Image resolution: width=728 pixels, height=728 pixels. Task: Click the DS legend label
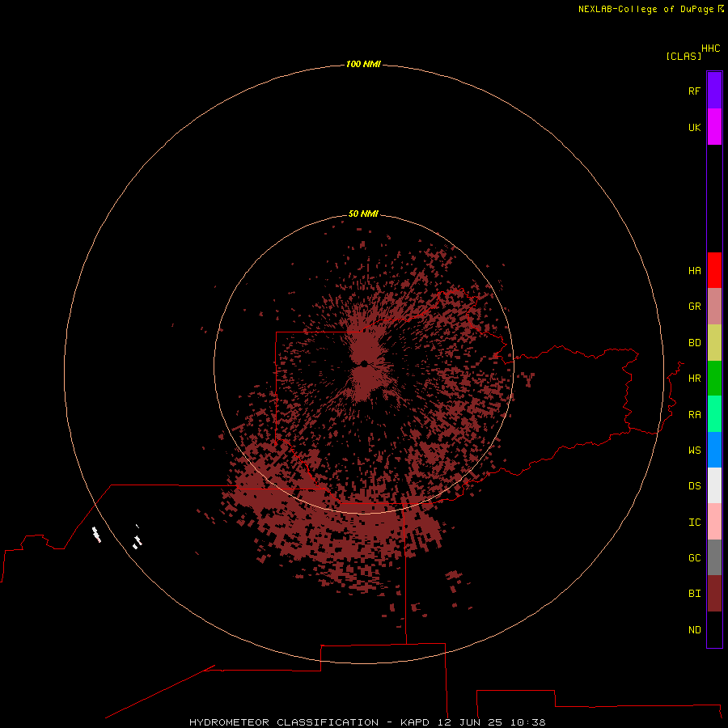click(694, 486)
